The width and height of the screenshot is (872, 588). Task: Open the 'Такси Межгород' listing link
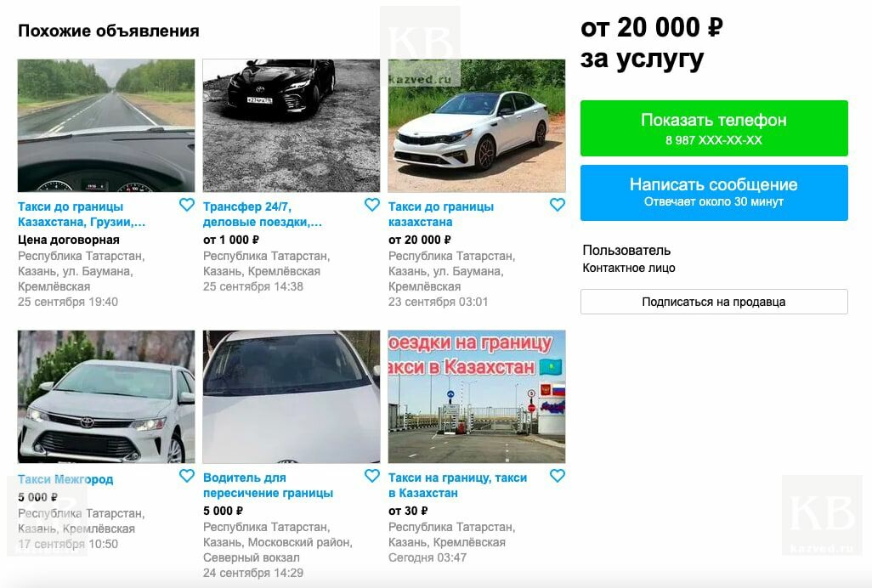[65, 479]
